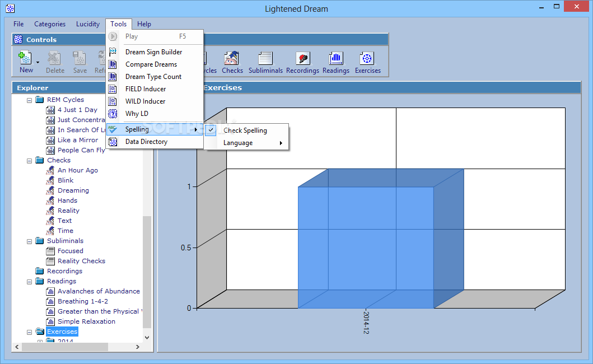Collapse the Checks folder
Viewport: 593px width, 364px height.
30,161
